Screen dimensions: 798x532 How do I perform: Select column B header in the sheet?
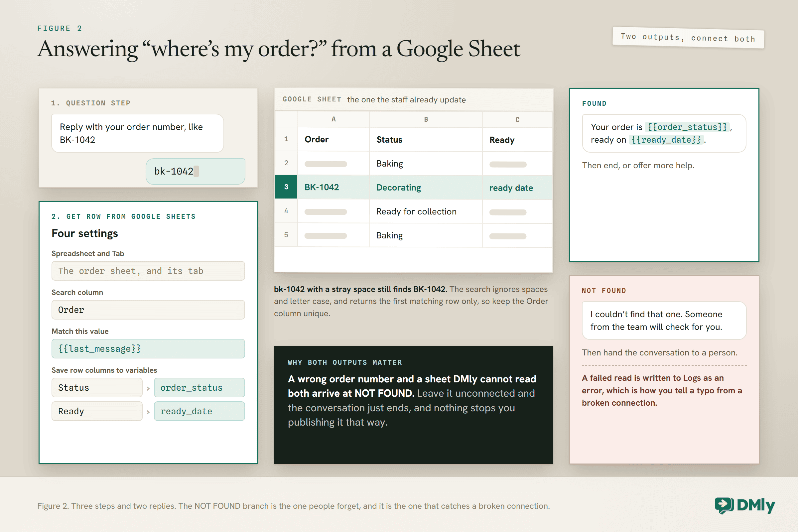point(426,119)
